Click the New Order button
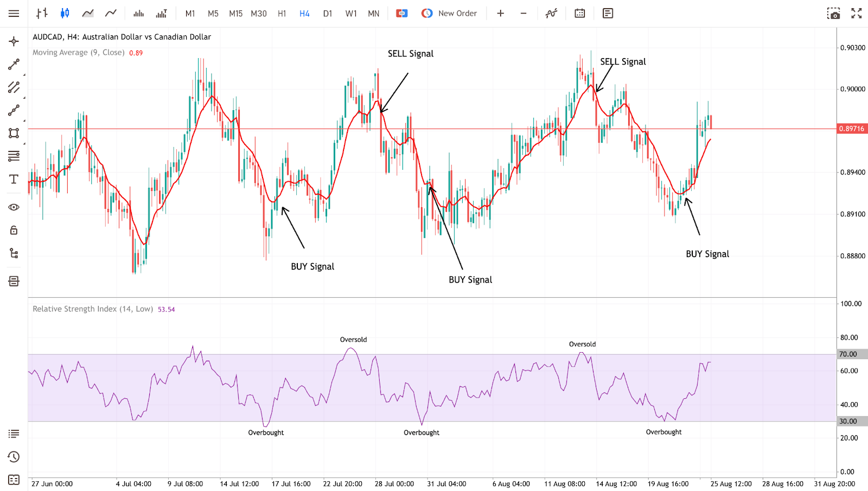The height and width of the screenshot is (491, 868). (x=449, y=14)
